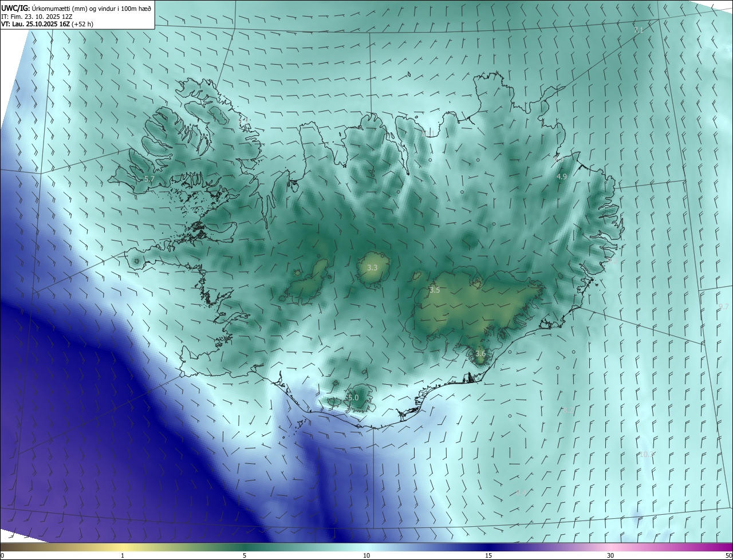Click the 9.7 value at right edge
The height and width of the screenshot is (560, 733).
[724, 307]
